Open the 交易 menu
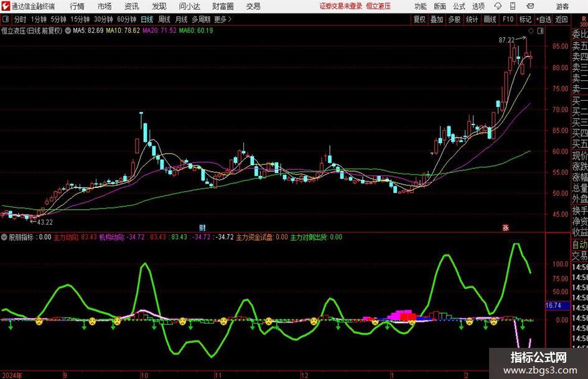This screenshot has width=588, height=379. [253, 6]
